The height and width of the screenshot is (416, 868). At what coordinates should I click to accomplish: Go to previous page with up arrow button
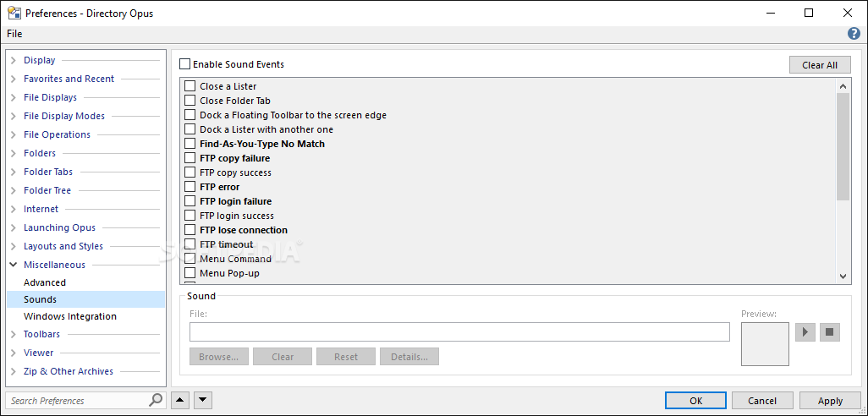pos(180,400)
